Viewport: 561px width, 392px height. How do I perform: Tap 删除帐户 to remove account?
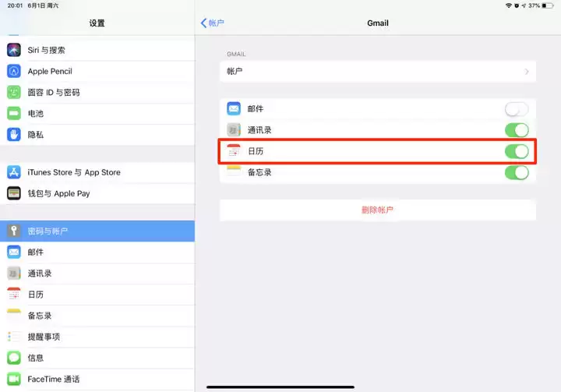pyautogui.click(x=377, y=210)
